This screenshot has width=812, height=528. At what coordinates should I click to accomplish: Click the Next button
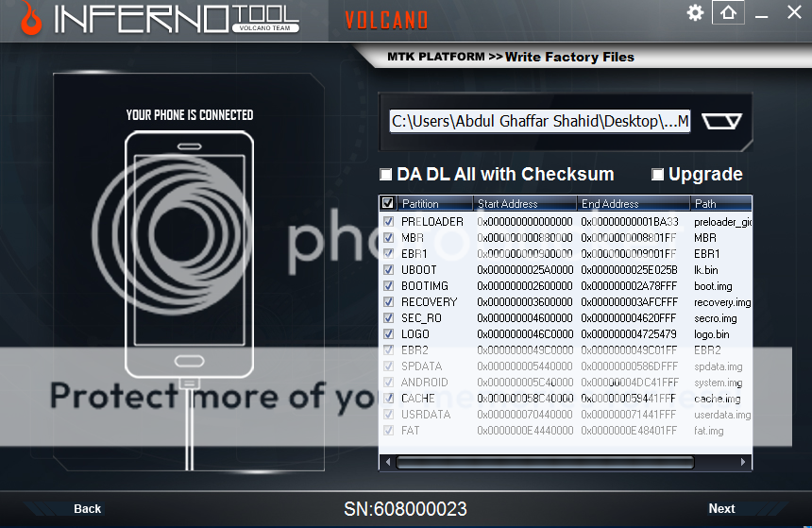tap(721, 509)
